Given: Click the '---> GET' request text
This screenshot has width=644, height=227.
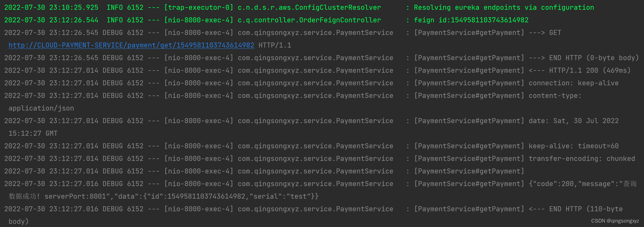Looking at the screenshot, I should (x=545, y=33).
